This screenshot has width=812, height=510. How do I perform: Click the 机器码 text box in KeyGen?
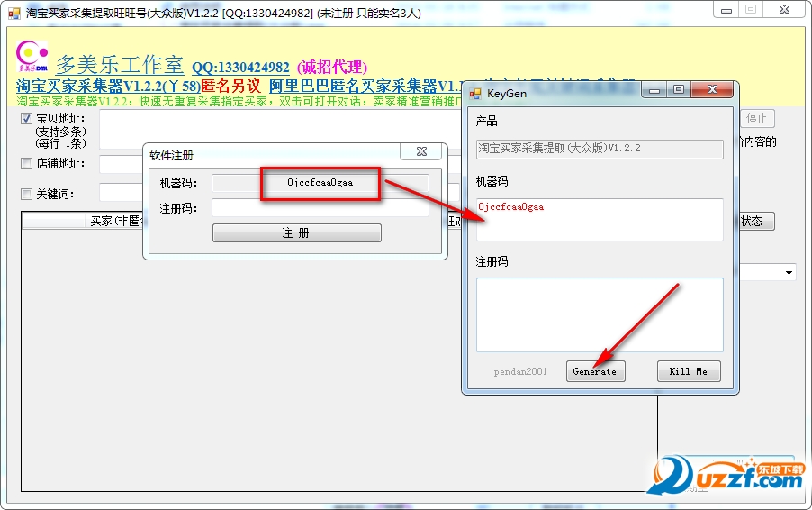pos(600,219)
